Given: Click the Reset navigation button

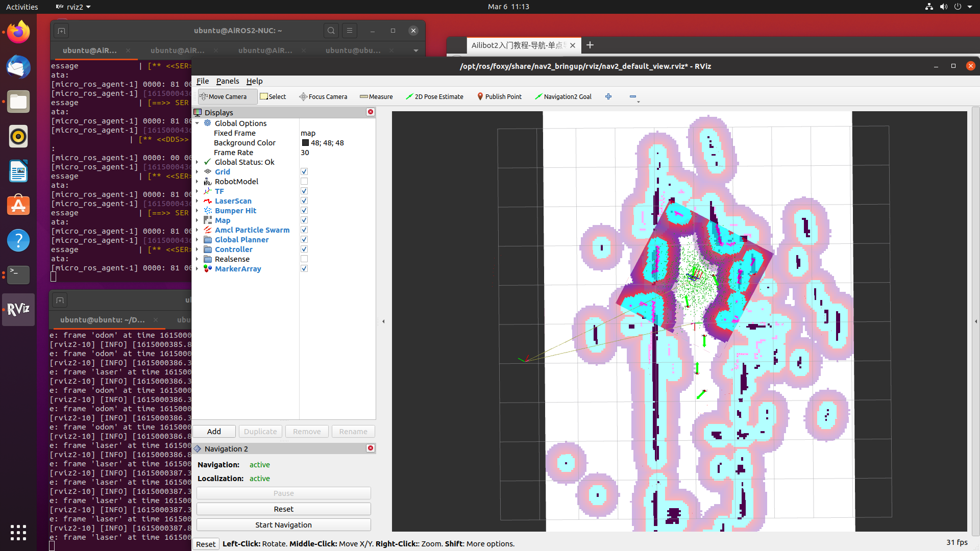Looking at the screenshot, I should tap(283, 509).
